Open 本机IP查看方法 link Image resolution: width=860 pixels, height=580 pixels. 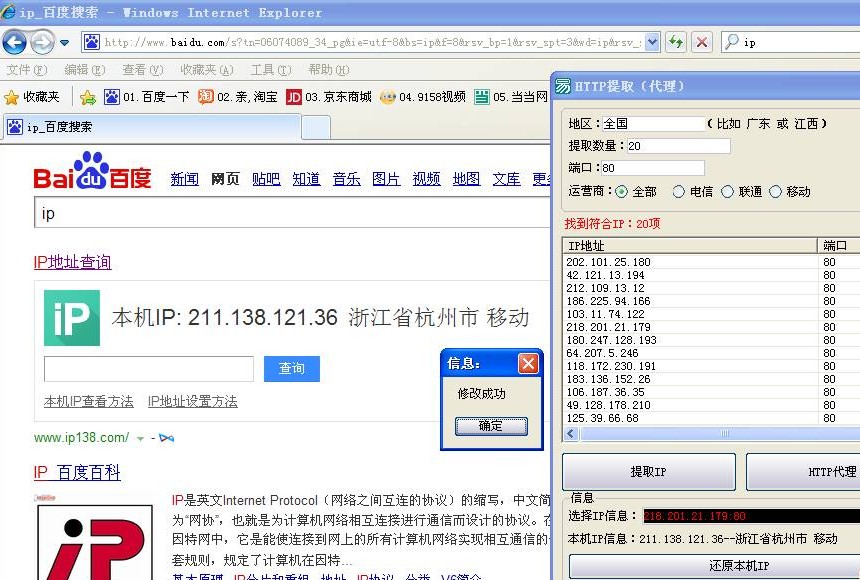pyautogui.click(x=88, y=402)
